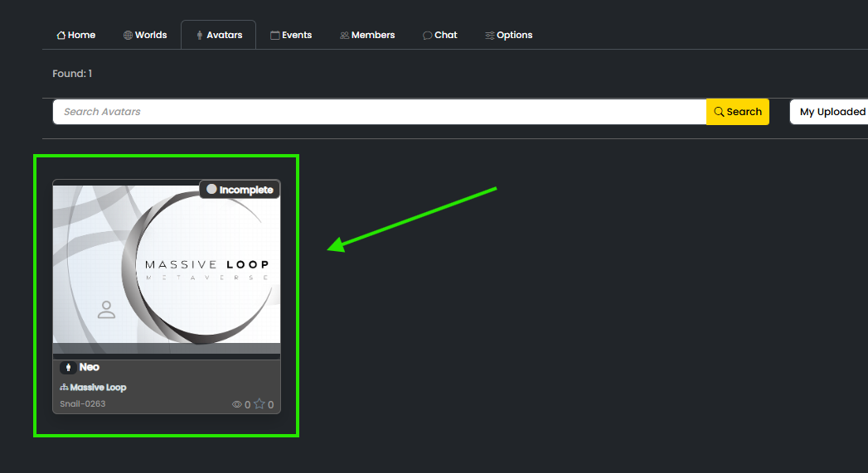Go to the Events tab

coord(291,35)
